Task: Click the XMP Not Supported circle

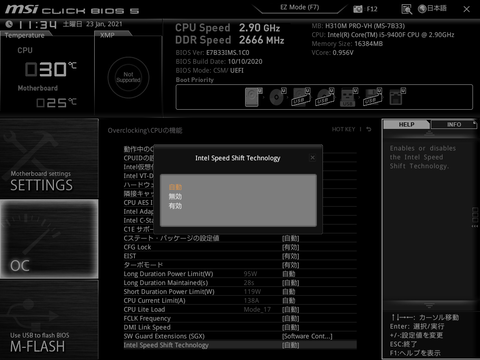Action: tap(128, 77)
